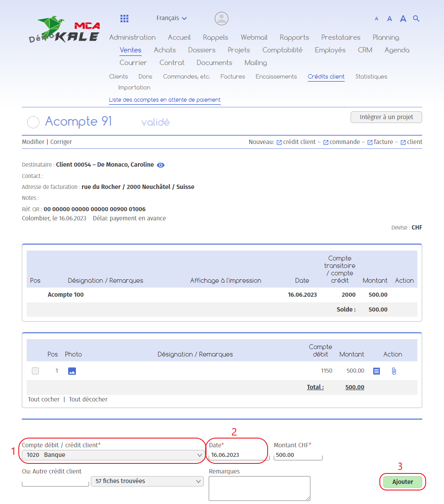
Task: Set the largest font size A
Action: coord(403,18)
